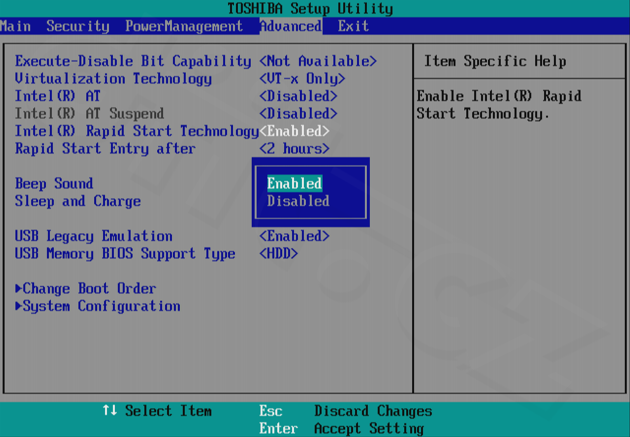Select the Beep Sound setting
This screenshot has height=437, width=630.
(x=54, y=184)
